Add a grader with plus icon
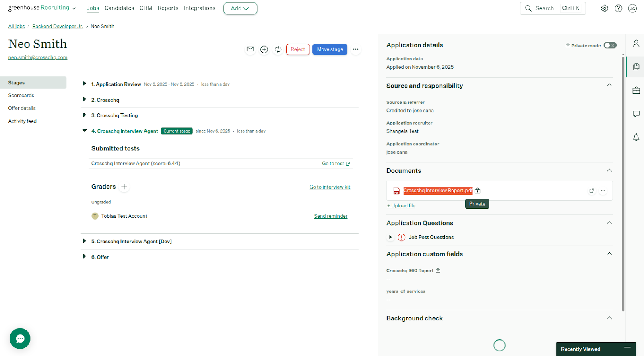644x357 pixels. coord(124,187)
